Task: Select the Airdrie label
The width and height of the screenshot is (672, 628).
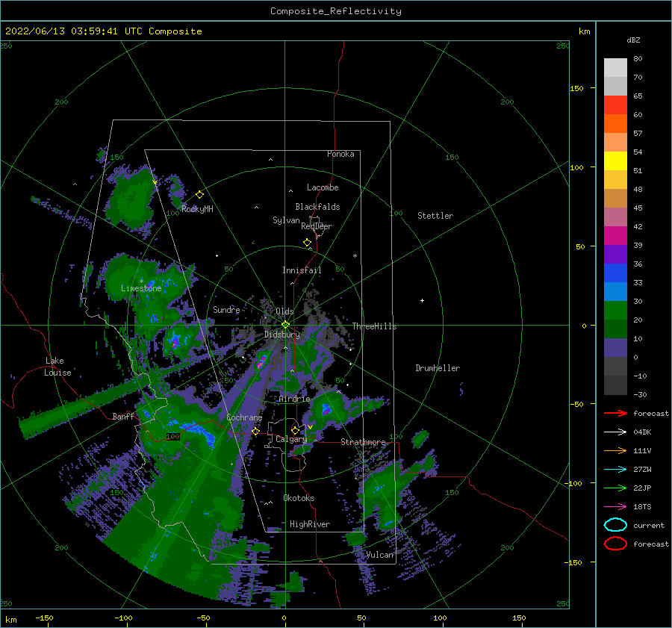Action: point(294,399)
